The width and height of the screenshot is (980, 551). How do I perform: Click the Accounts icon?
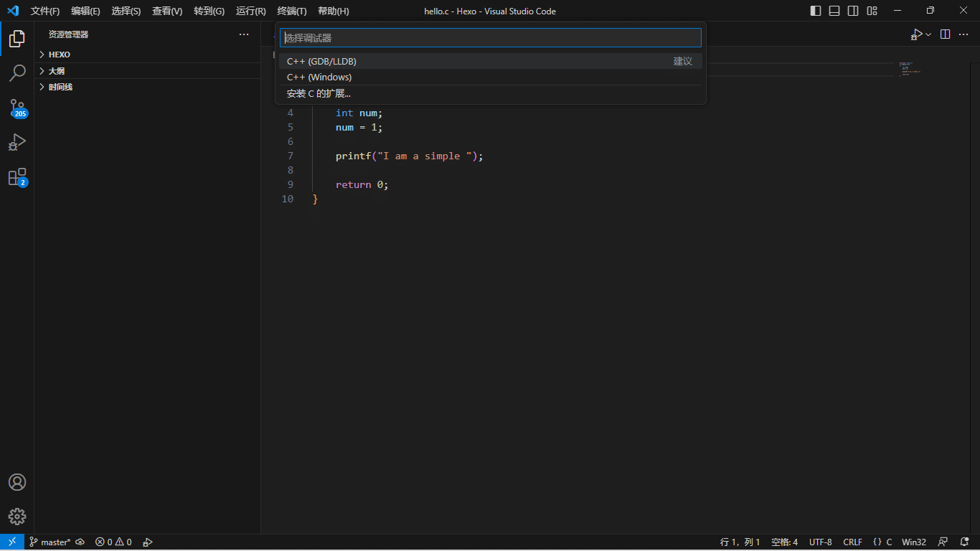pos(17,482)
